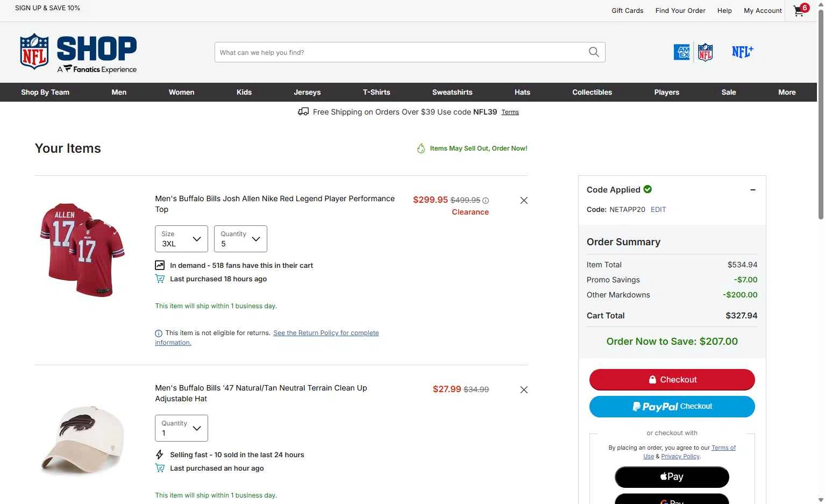The height and width of the screenshot is (504, 825).
Task: Click the search magnifier icon
Action: click(594, 52)
